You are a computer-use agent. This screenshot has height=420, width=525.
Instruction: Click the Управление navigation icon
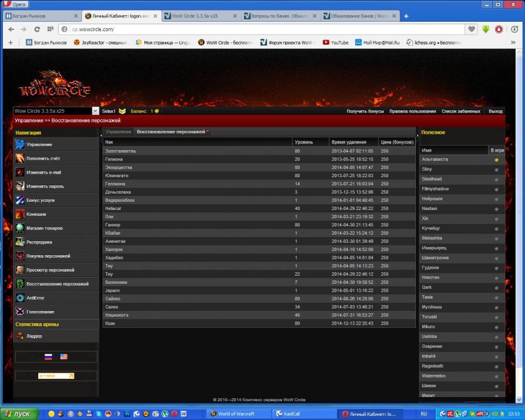20,144
